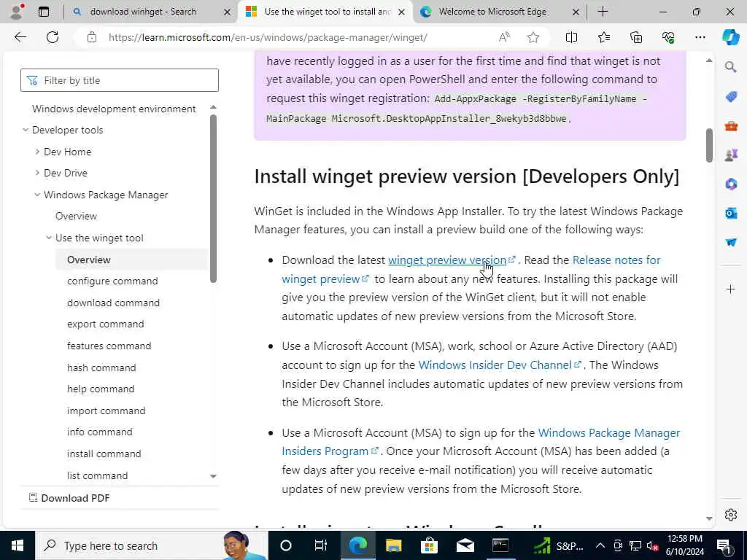
Task: Click the address bar URL
Action: coord(267,37)
